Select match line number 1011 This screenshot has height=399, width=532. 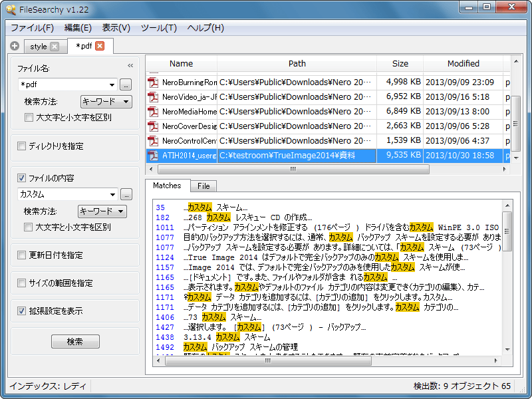164,227
